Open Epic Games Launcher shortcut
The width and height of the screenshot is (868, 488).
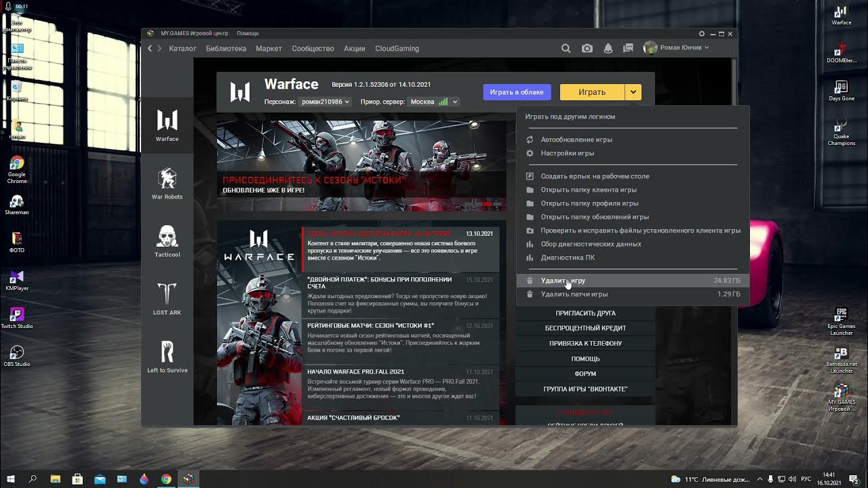tap(842, 321)
